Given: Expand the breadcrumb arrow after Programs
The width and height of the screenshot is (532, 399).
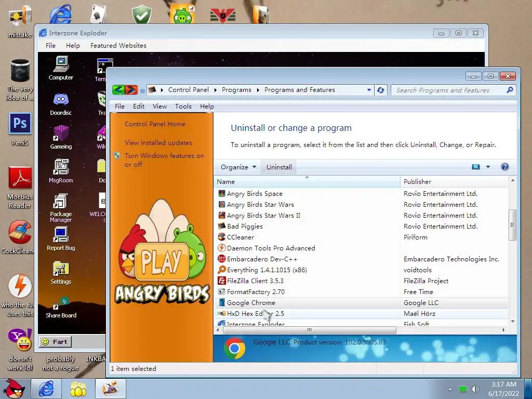Looking at the screenshot, I should [258, 90].
